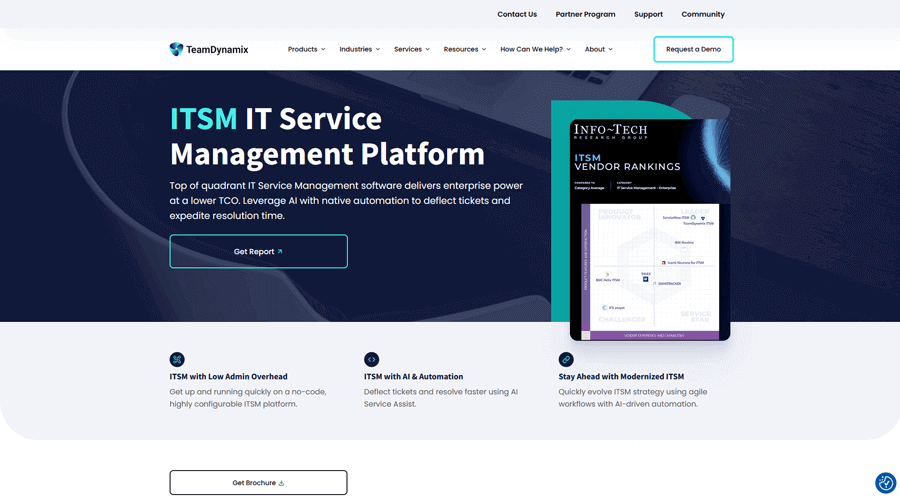
Task: Click the Modernized ITSM link icon
Action: (x=566, y=359)
